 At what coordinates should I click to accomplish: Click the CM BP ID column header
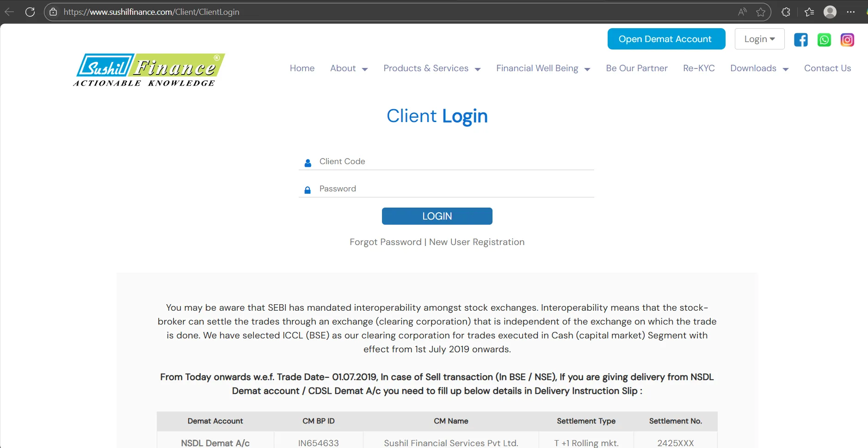coord(319,421)
